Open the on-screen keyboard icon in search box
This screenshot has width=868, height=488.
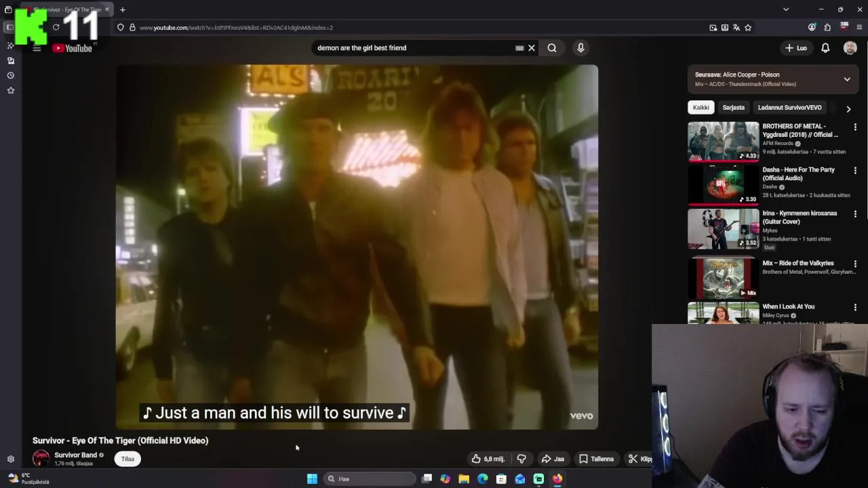coord(519,48)
